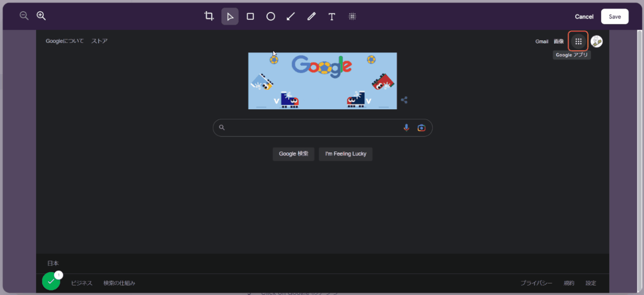Zoom out of the screenshot canvas
This screenshot has height=295, width=644.
[24, 16]
